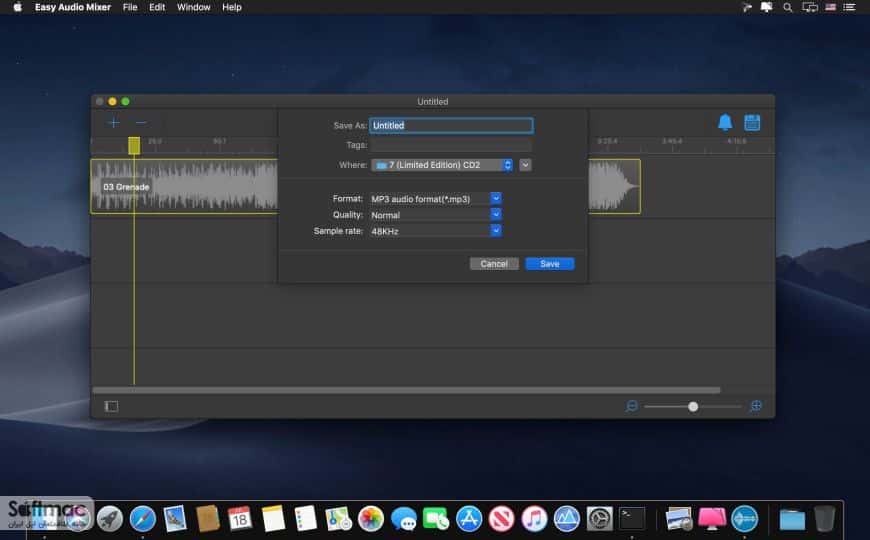This screenshot has height=540, width=870.
Task: Click the zoom slider knob
Action: click(693, 407)
